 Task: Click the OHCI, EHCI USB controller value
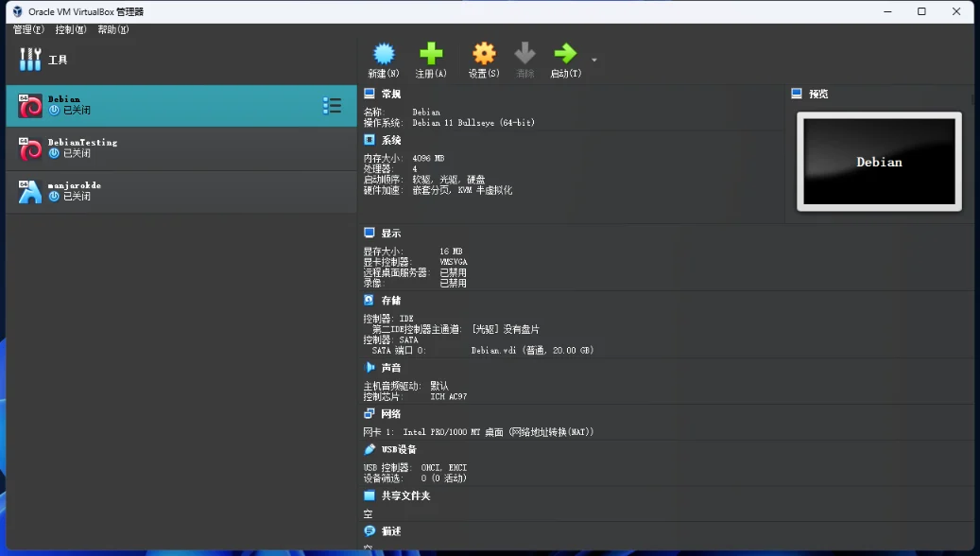[x=444, y=468]
